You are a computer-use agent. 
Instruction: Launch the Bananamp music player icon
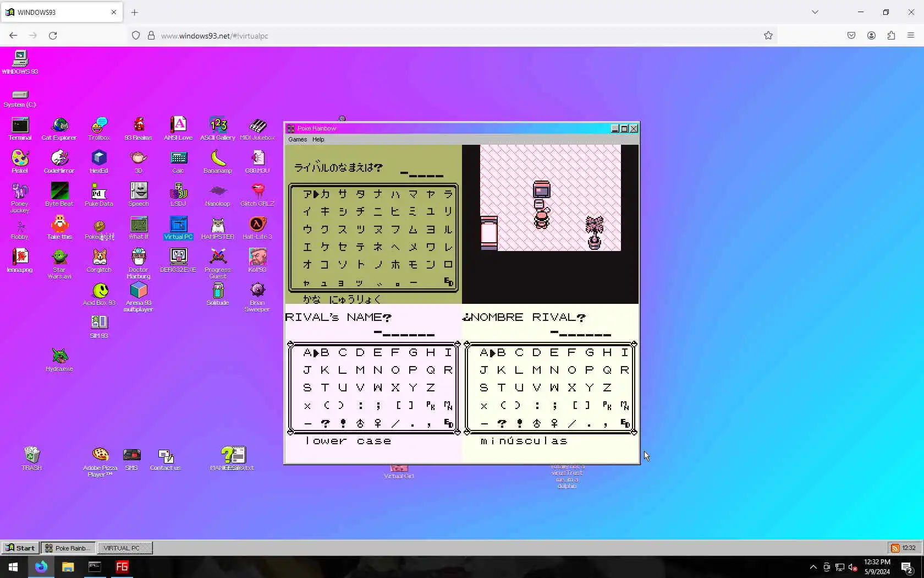(x=218, y=162)
